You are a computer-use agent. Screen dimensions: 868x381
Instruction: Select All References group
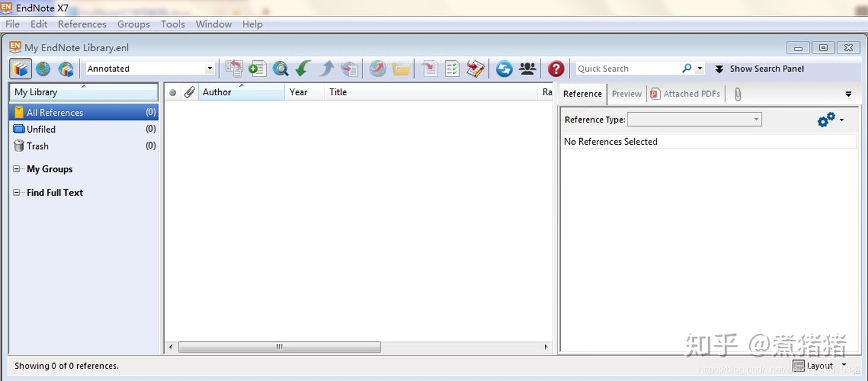(x=84, y=112)
